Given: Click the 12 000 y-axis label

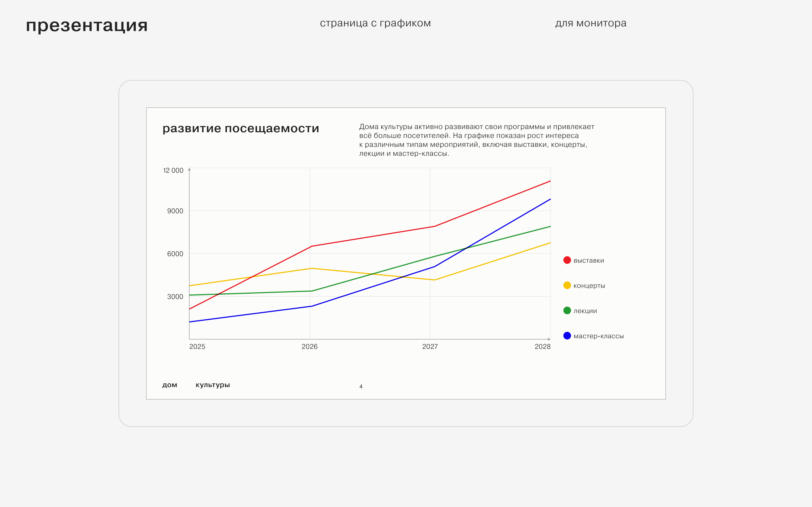Looking at the screenshot, I should (173, 170).
